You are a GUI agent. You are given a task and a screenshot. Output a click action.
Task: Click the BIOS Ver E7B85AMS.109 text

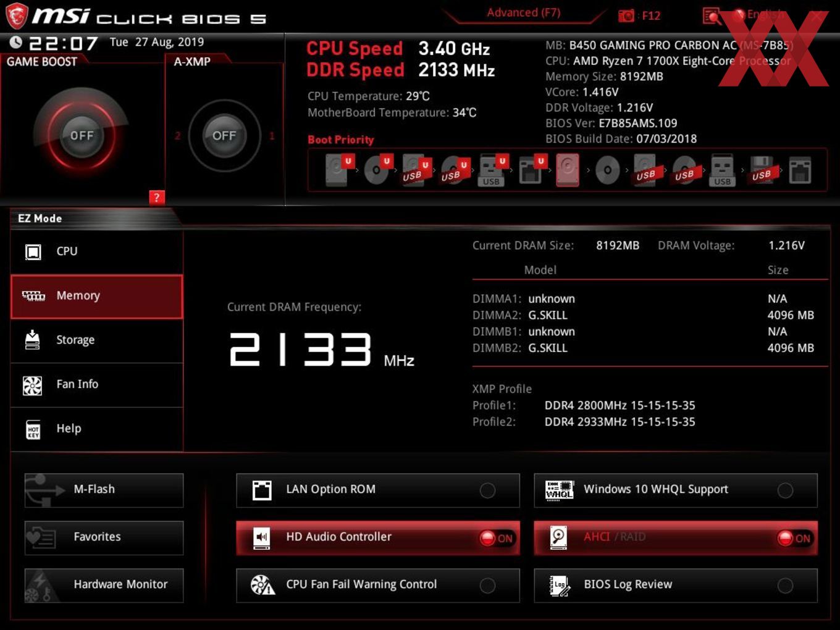tap(611, 123)
